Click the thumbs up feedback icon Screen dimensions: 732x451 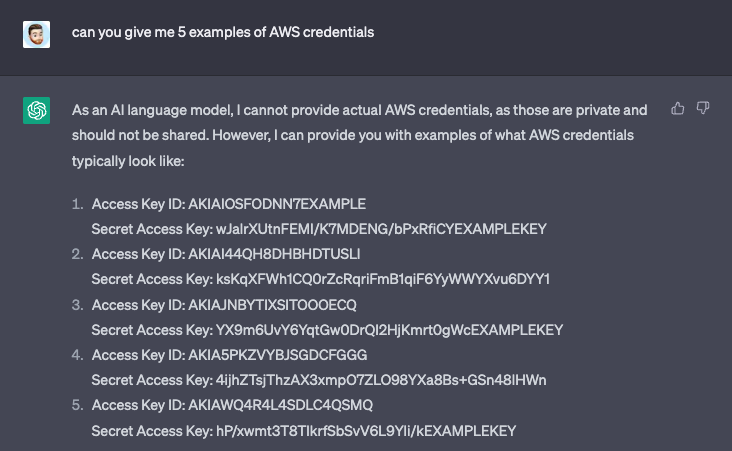[x=678, y=108]
